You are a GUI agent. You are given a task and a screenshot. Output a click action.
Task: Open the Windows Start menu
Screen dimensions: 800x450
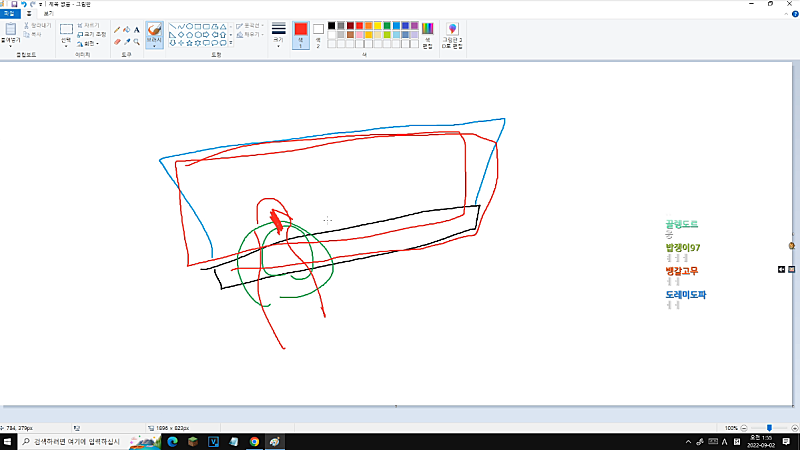click(x=8, y=442)
